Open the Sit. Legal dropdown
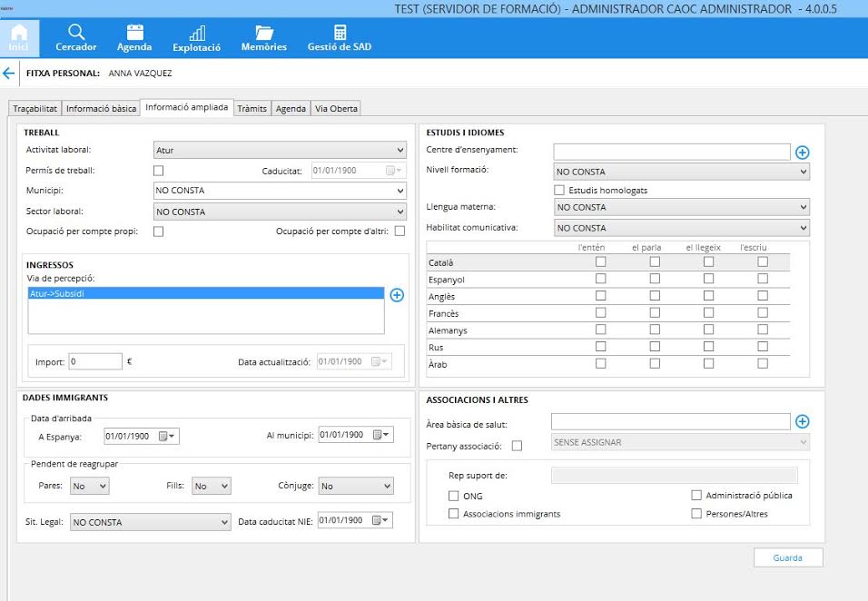The image size is (868, 601). [x=151, y=522]
